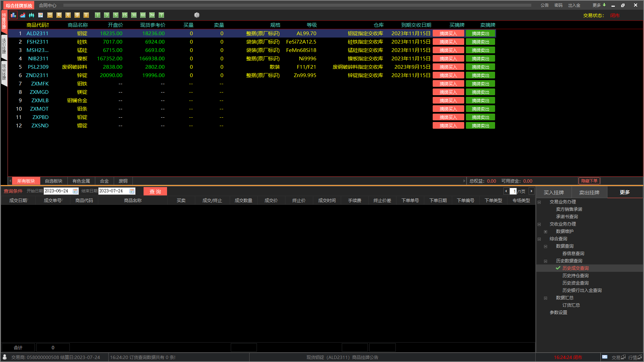Viewport: 644px width, 362px height.
Task: Collapse the 交易业务办理 tree node
Action: pos(539,202)
